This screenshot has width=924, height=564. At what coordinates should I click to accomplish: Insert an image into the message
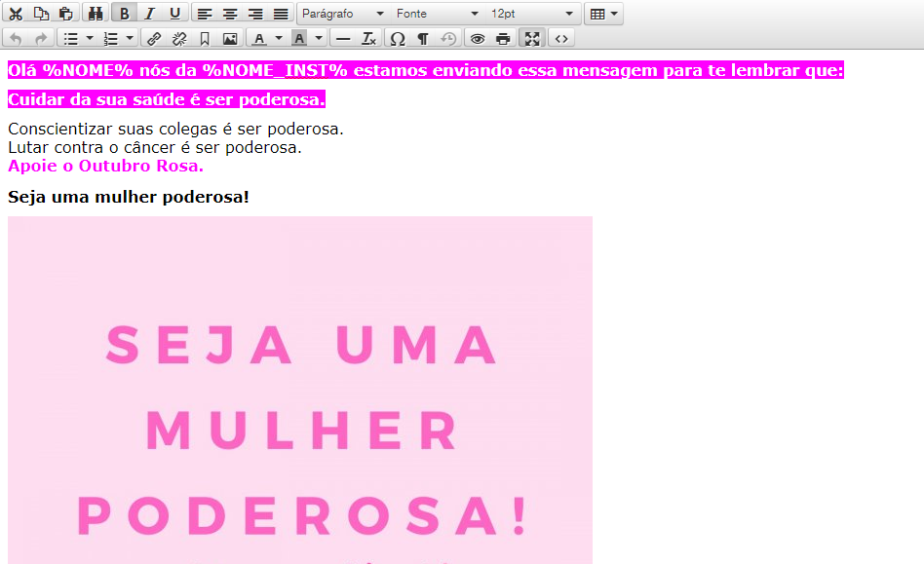[229, 38]
